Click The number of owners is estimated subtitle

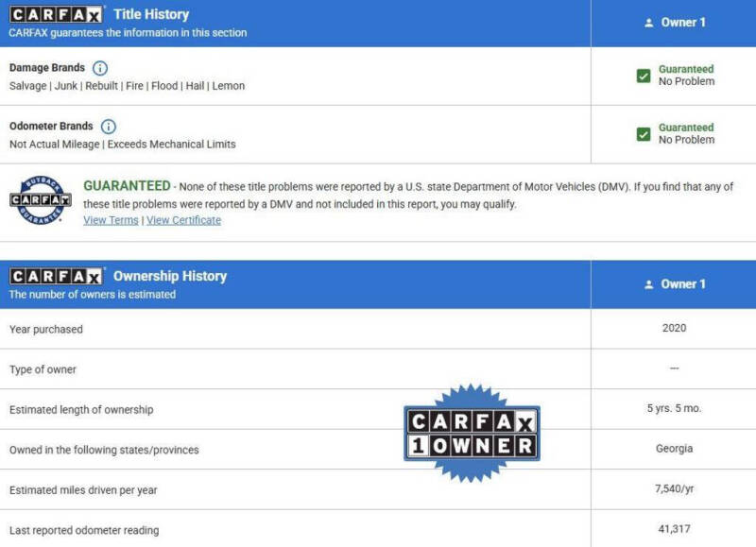[x=93, y=295]
